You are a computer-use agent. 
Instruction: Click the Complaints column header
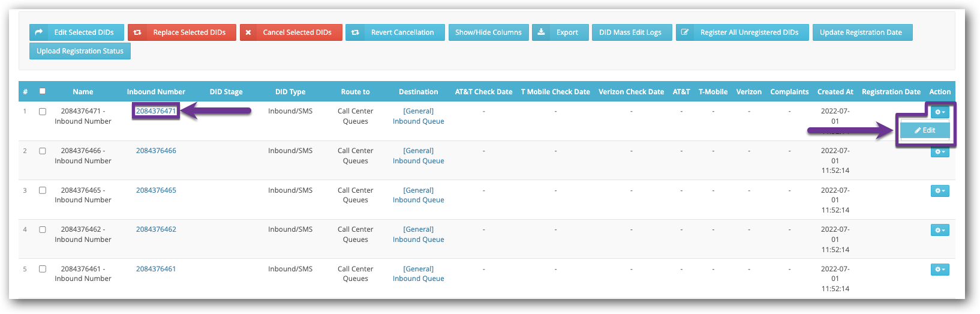point(789,92)
